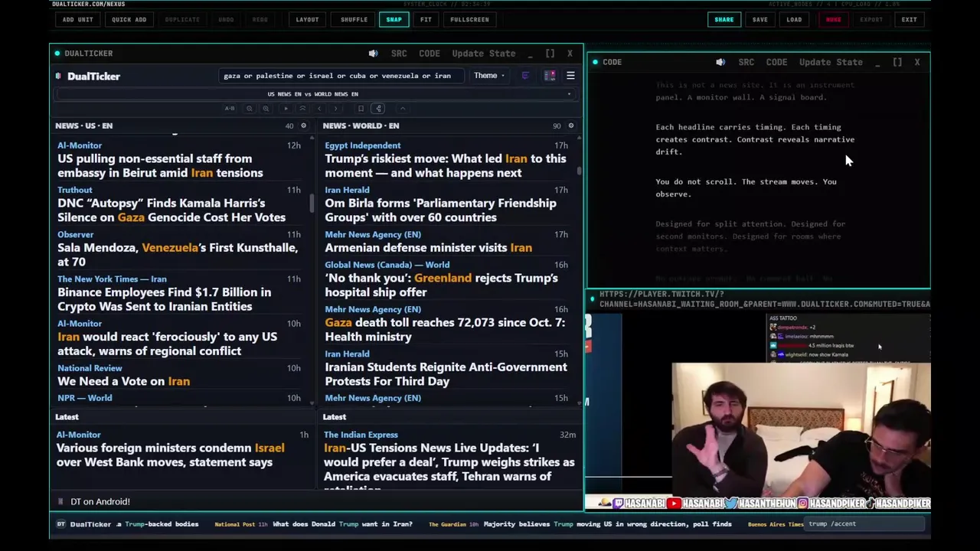
Task: Click the share-nodes icon in ticker controls
Action: 379,109
